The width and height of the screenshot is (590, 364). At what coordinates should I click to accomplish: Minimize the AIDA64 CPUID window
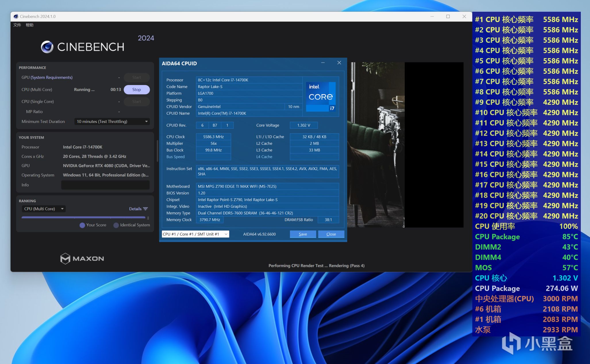pos(323,63)
